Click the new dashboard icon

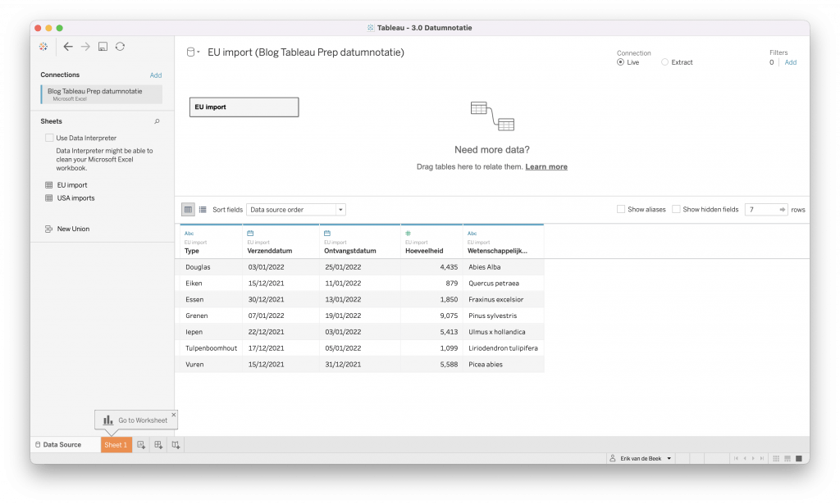point(158,445)
